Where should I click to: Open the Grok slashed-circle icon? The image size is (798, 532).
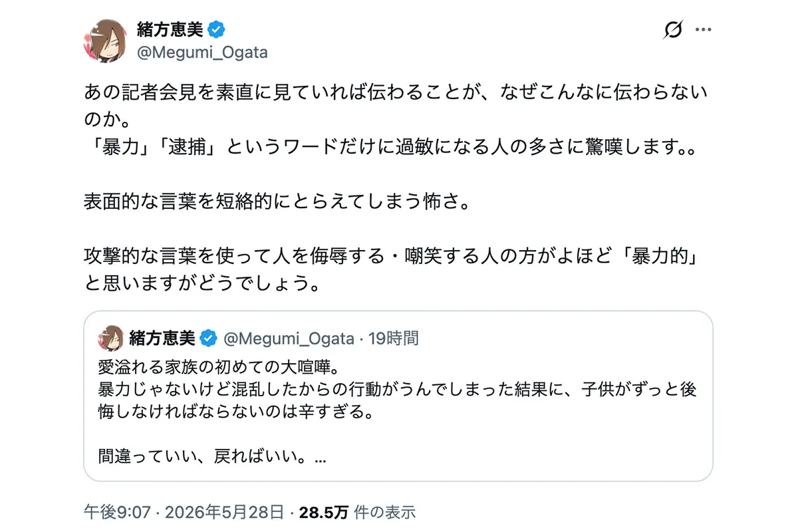coord(674,31)
